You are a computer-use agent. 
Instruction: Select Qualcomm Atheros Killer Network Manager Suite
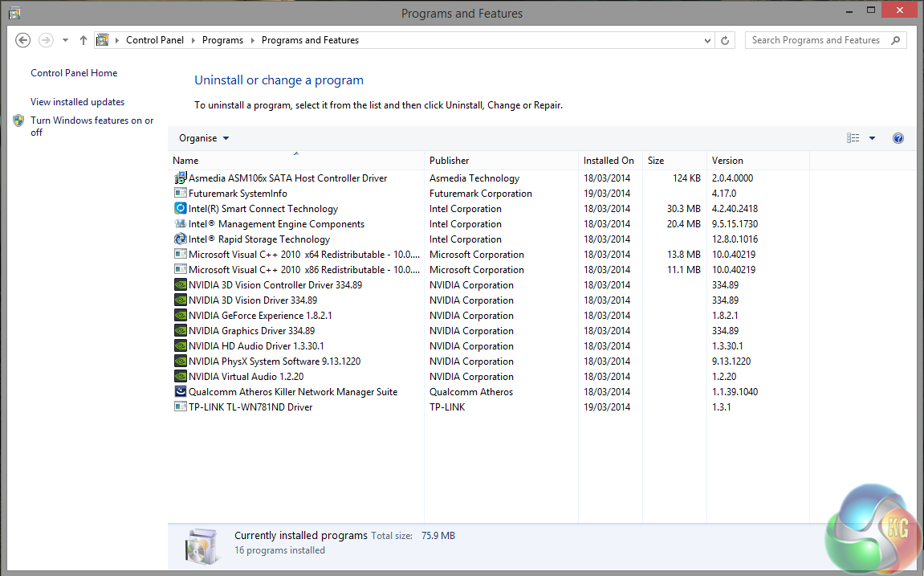[x=293, y=392]
